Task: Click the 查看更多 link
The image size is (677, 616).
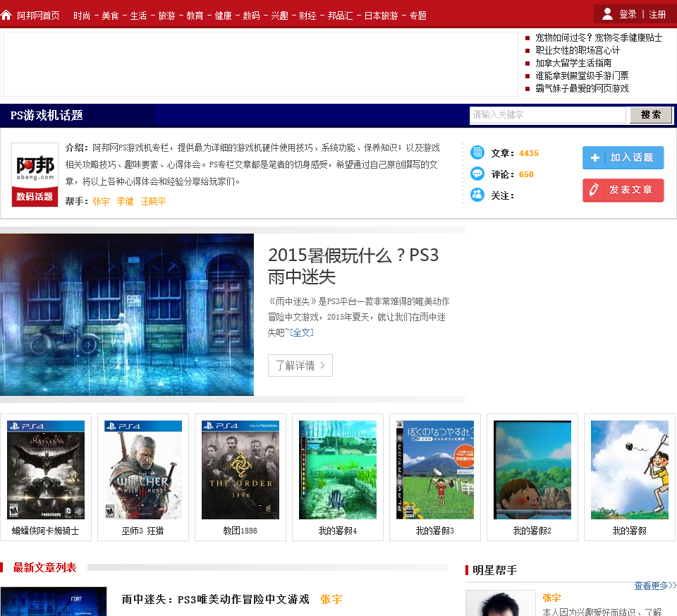Action: pyautogui.click(x=655, y=586)
